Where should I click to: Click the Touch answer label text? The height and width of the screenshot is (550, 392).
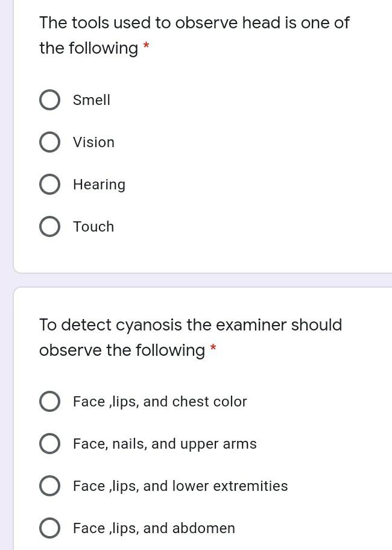93,227
